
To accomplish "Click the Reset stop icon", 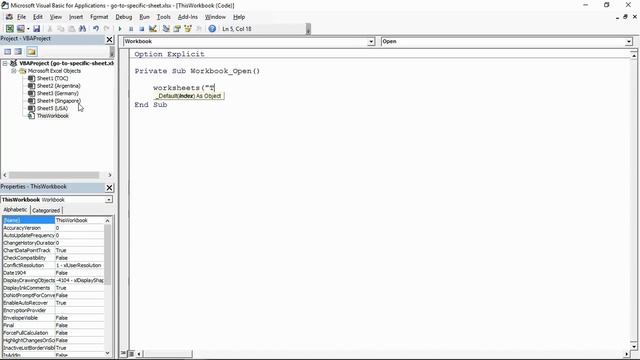I will click(x=142, y=29).
